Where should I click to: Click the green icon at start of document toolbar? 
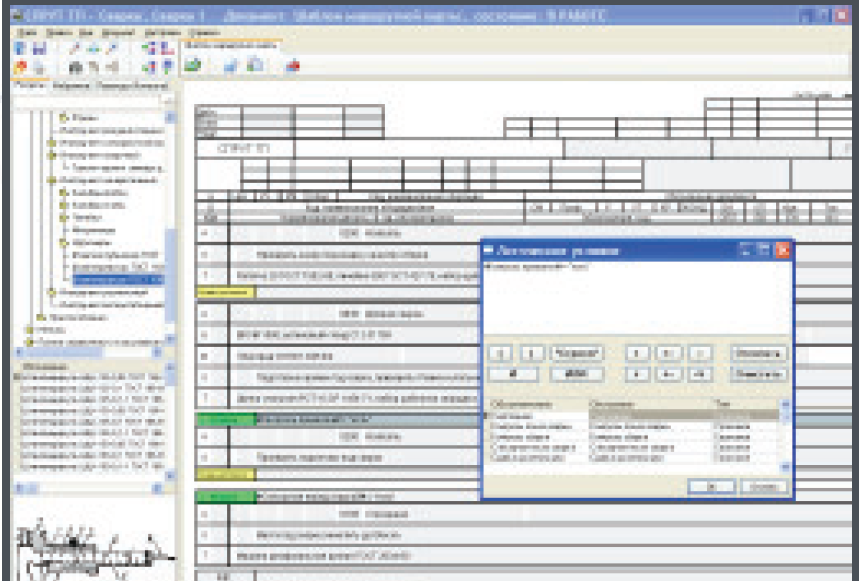coord(192,66)
